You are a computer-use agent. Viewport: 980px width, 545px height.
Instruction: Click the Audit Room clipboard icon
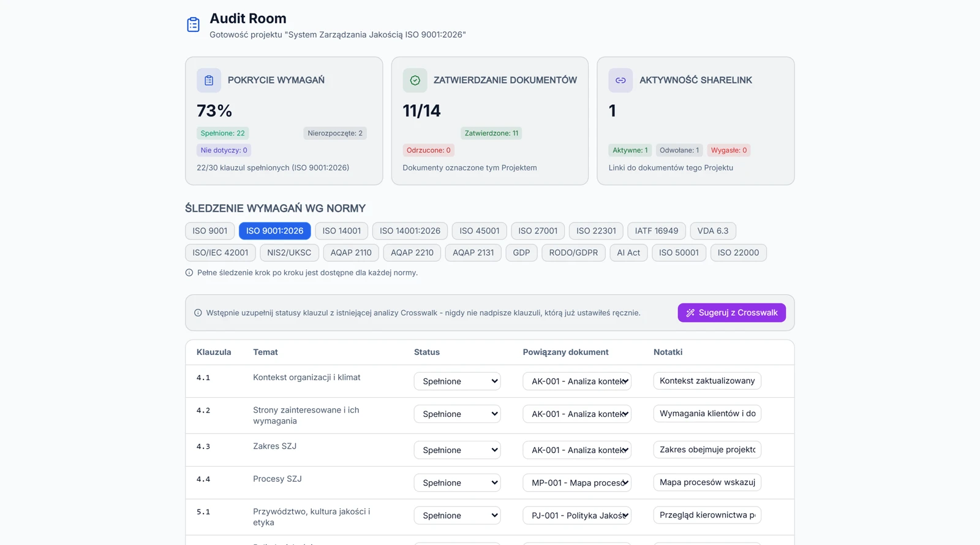coord(193,25)
